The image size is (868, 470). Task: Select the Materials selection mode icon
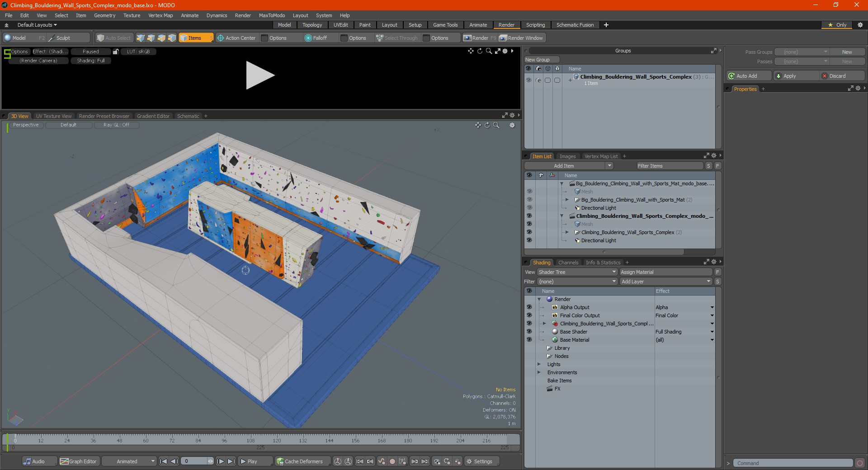pyautogui.click(x=172, y=38)
